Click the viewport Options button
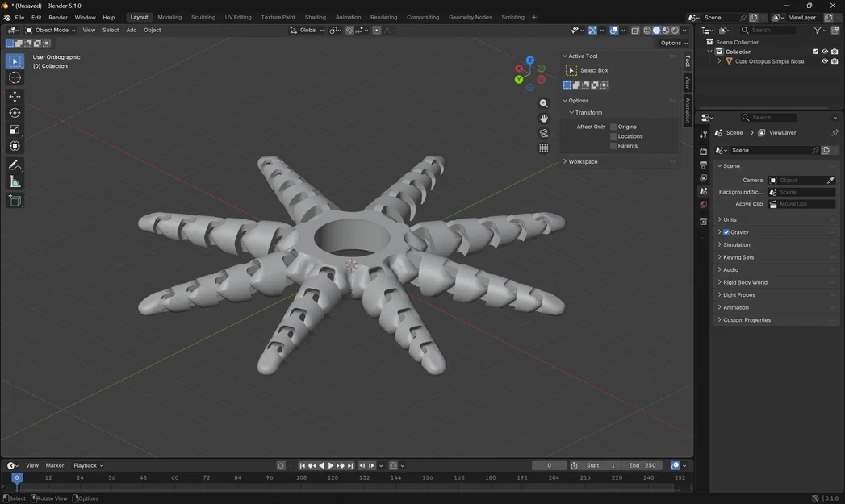The height and width of the screenshot is (504, 845). [x=673, y=43]
